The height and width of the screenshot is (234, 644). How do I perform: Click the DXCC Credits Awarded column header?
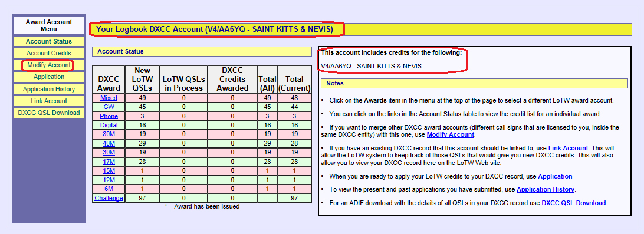click(232, 79)
